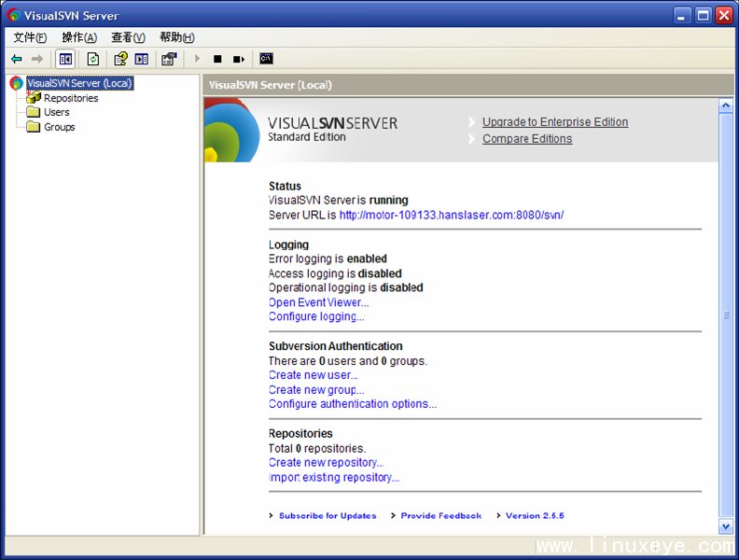Open the 帮助(H) menu
The width and height of the screenshot is (739, 560).
pos(177,37)
